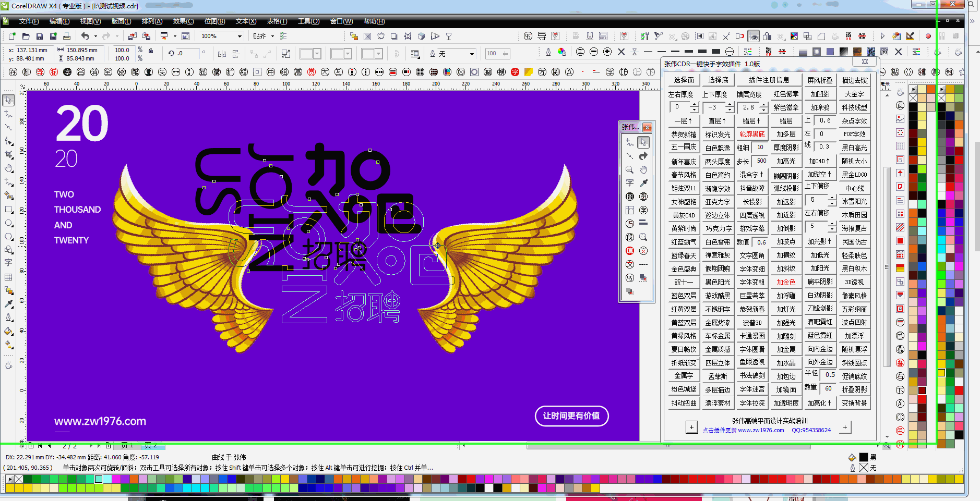Select the Eyedropper tool in toolbox

[x=8, y=304]
